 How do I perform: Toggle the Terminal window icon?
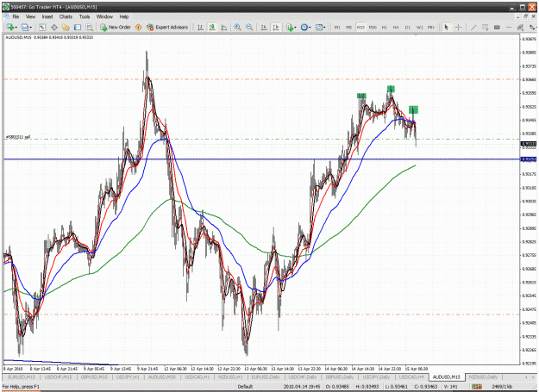78,27
